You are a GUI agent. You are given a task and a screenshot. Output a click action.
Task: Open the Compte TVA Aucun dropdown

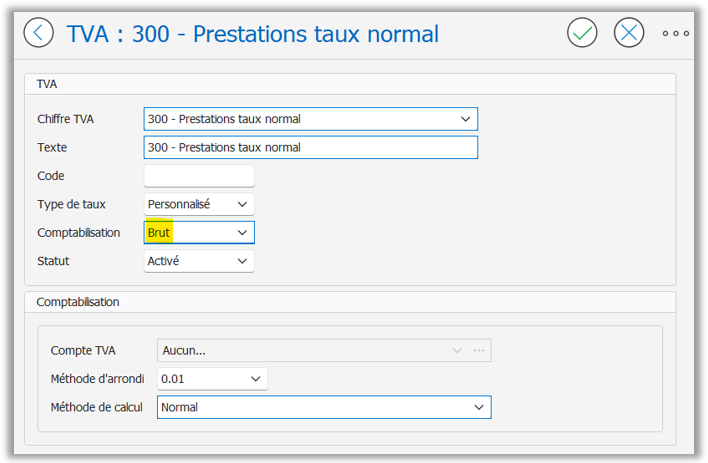pos(324,351)
